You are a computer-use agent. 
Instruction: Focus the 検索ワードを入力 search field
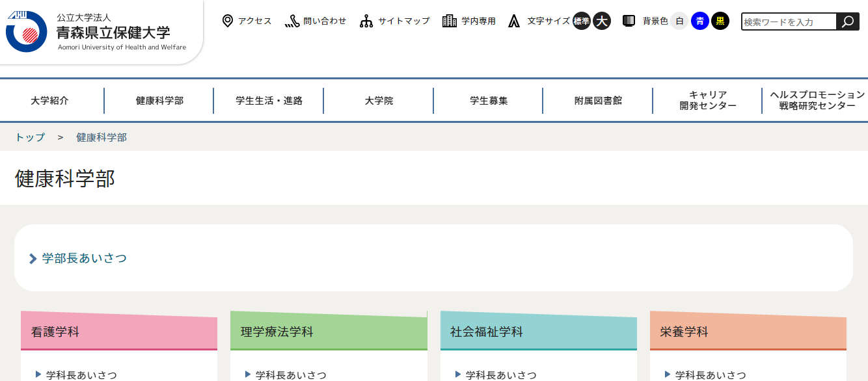coord(788,22)
